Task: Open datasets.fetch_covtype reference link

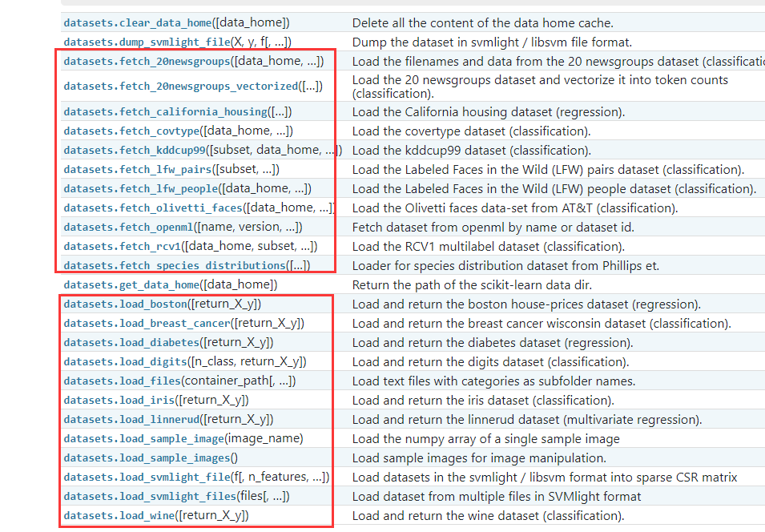Action: tap(131, 131)
